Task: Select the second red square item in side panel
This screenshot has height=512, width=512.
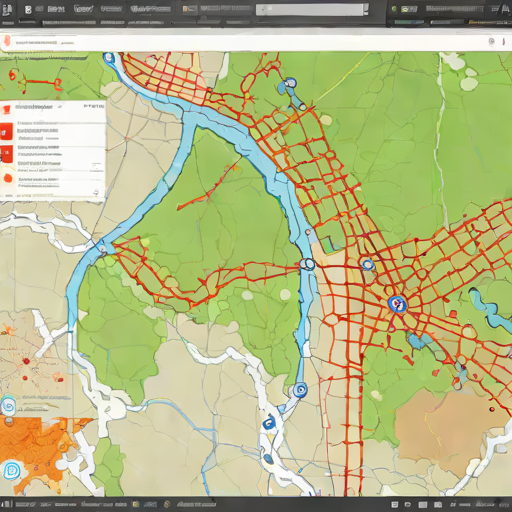Action: coord(7,154)
